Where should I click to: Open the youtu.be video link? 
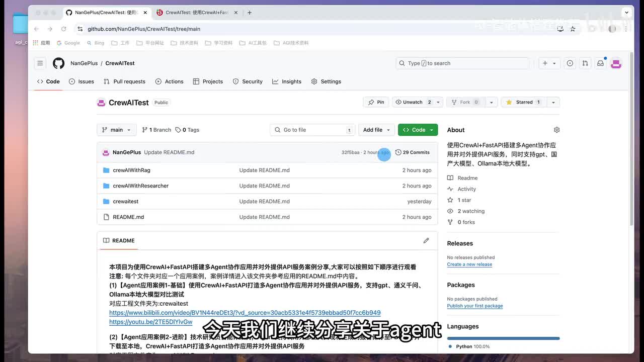click(x=151, y=322)
